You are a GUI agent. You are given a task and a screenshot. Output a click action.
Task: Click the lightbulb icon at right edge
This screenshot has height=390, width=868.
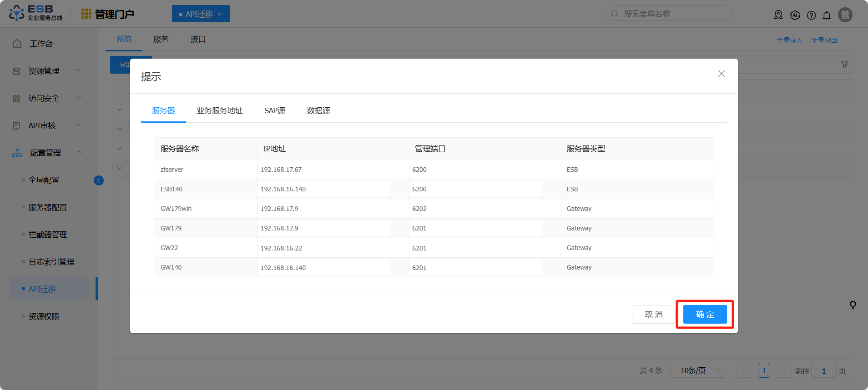pyautogui.click(x=853, y=305)
